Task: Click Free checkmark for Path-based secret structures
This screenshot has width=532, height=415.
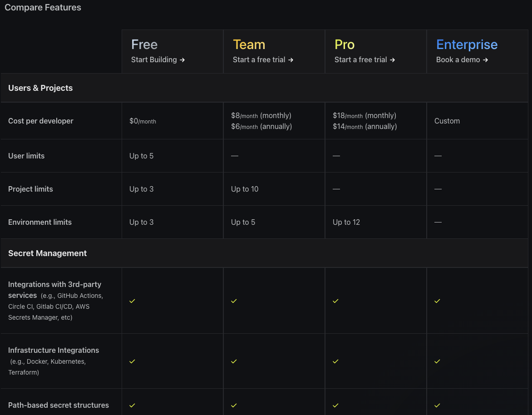Action: (x=133, y=405)
